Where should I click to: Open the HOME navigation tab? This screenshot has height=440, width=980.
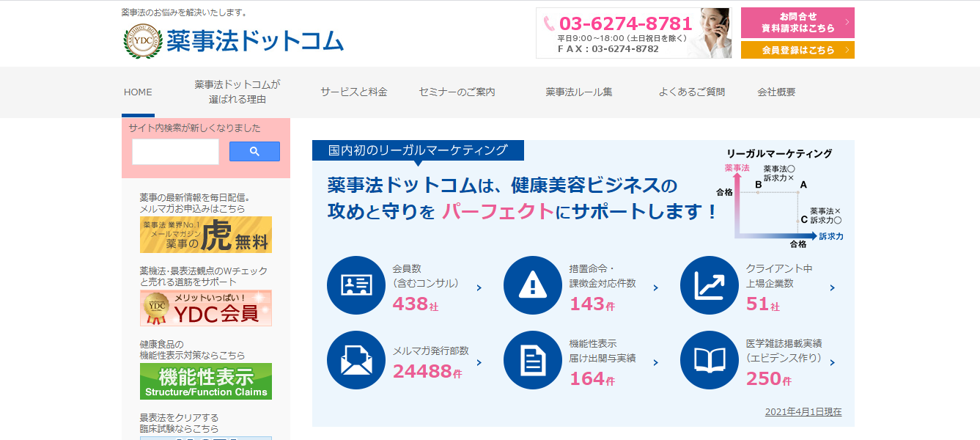(x=138, y=92)
